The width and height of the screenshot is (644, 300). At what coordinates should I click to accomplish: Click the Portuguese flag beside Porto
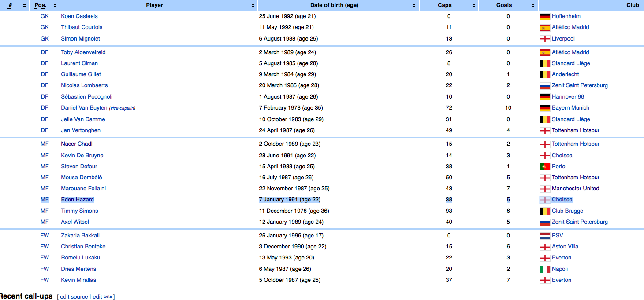[545, 167]
